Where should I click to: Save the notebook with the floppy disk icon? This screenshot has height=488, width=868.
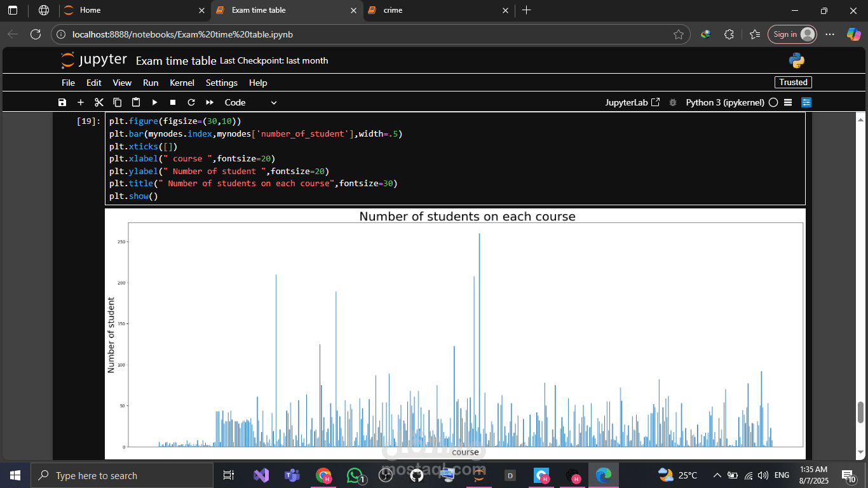(62, 102)
